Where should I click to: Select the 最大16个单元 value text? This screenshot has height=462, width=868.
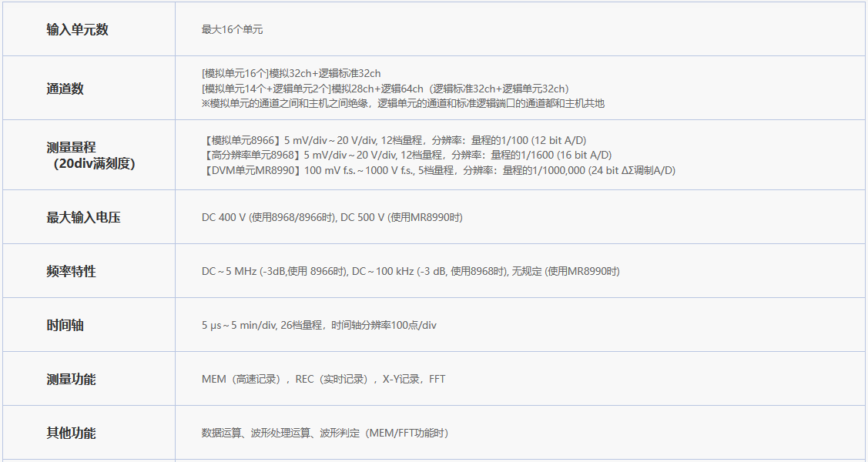click(232, 29)
